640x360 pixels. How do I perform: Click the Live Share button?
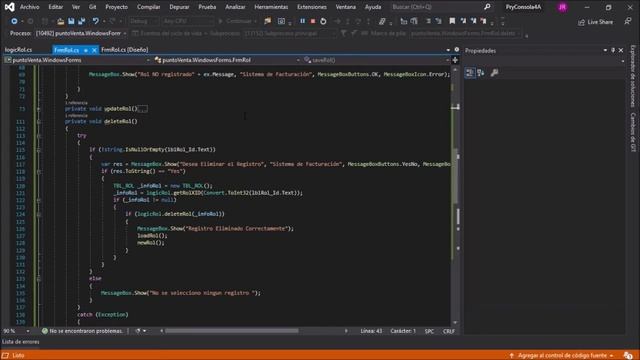tap(596, 22)
